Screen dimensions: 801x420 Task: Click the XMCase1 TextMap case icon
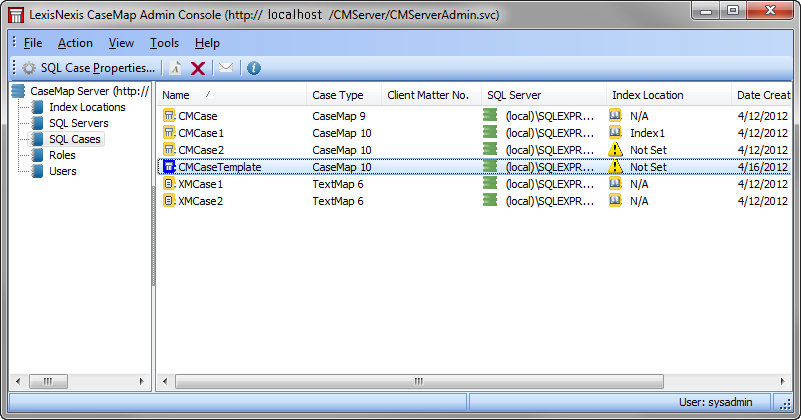[169, 184]
